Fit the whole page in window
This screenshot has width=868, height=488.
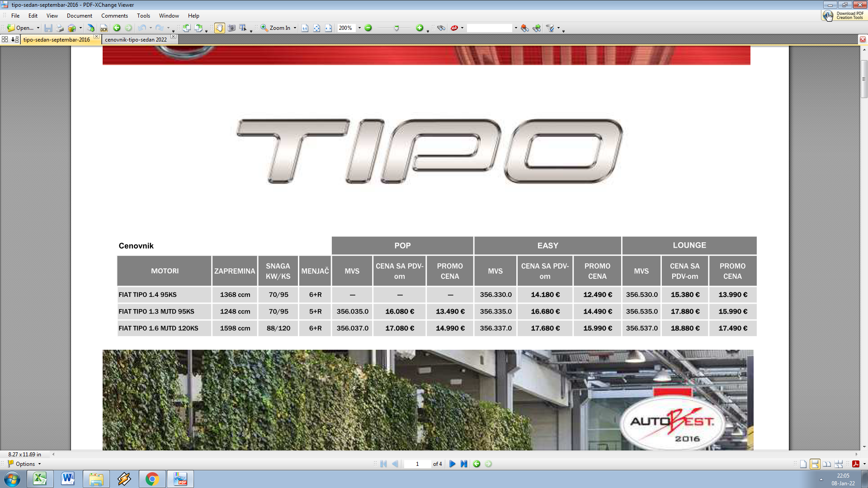coord(317,28)
